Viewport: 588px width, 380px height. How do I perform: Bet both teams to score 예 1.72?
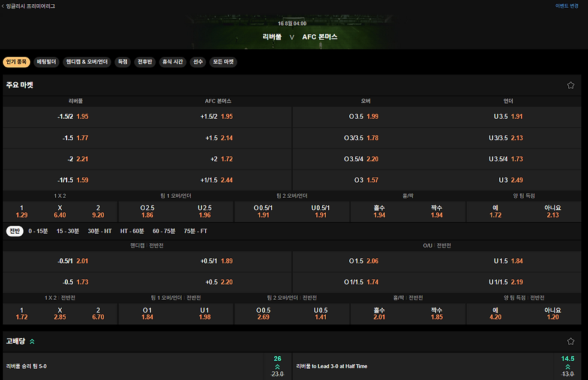pyautogui.click(x=496, y=212)
